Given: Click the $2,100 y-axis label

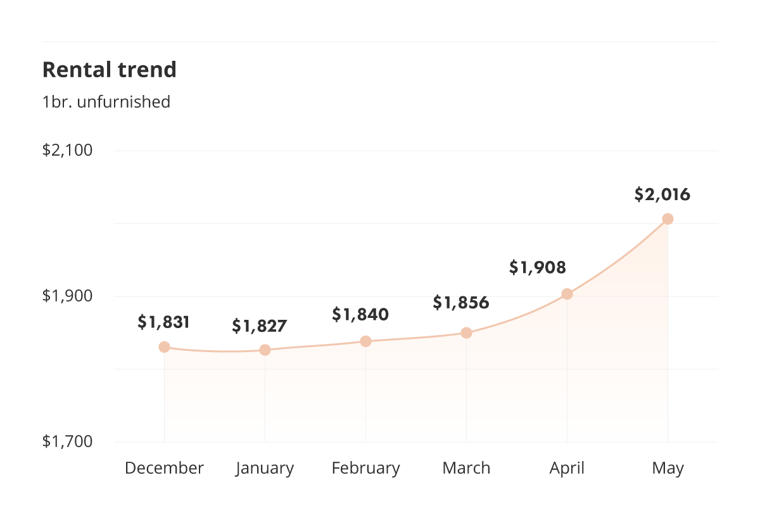Looking at the screenshot, I should tap(68, 151).
